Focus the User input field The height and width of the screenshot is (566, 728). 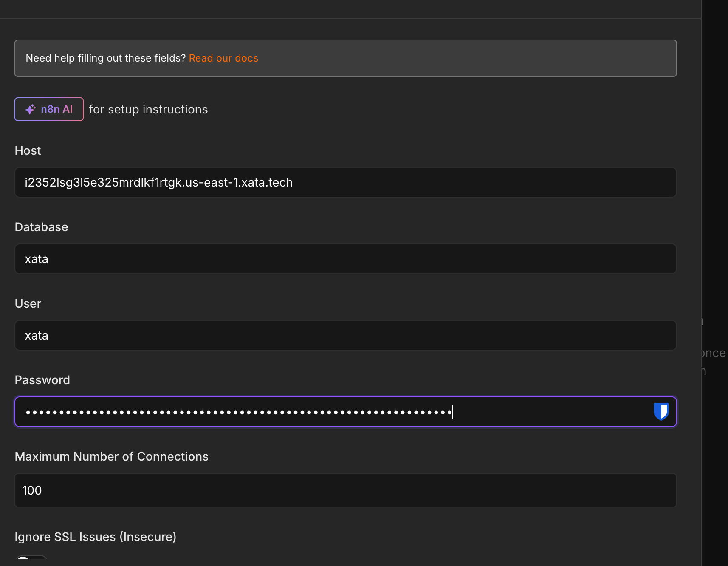coord(345,335)
